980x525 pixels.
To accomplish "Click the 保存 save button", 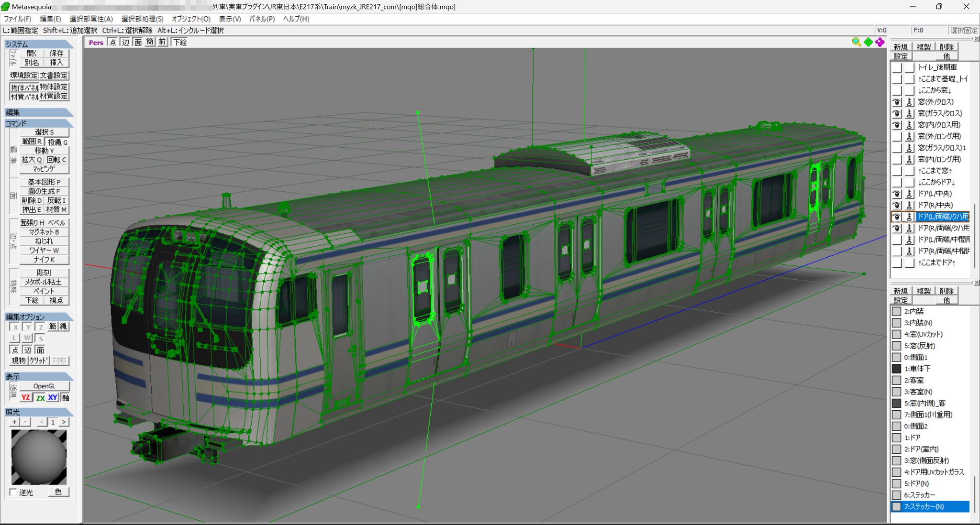I will pyautogui.click(x=56, y=53).
